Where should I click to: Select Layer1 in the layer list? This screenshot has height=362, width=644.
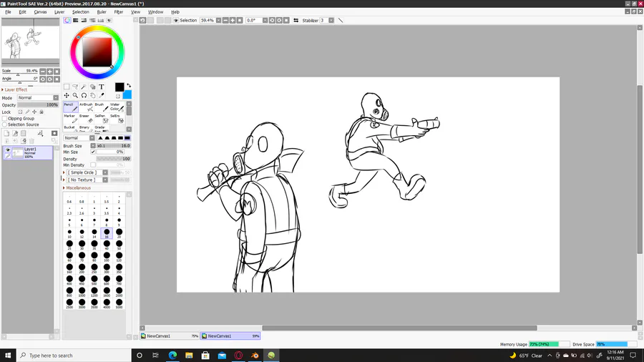(28, 152)
